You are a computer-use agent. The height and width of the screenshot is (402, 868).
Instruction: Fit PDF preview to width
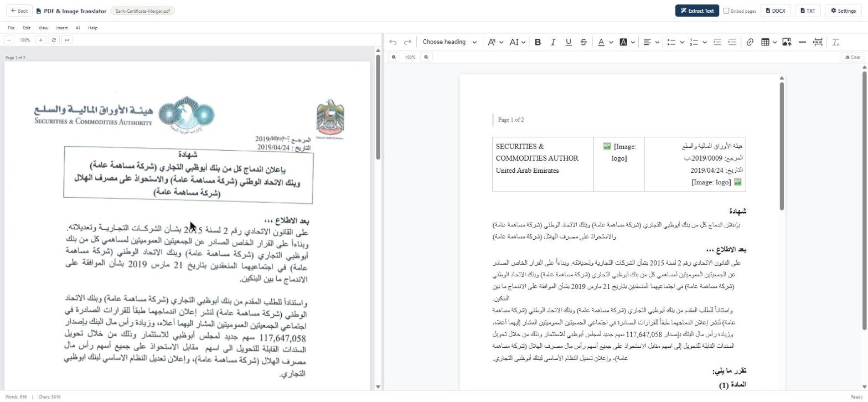click(x=67, y=40)
